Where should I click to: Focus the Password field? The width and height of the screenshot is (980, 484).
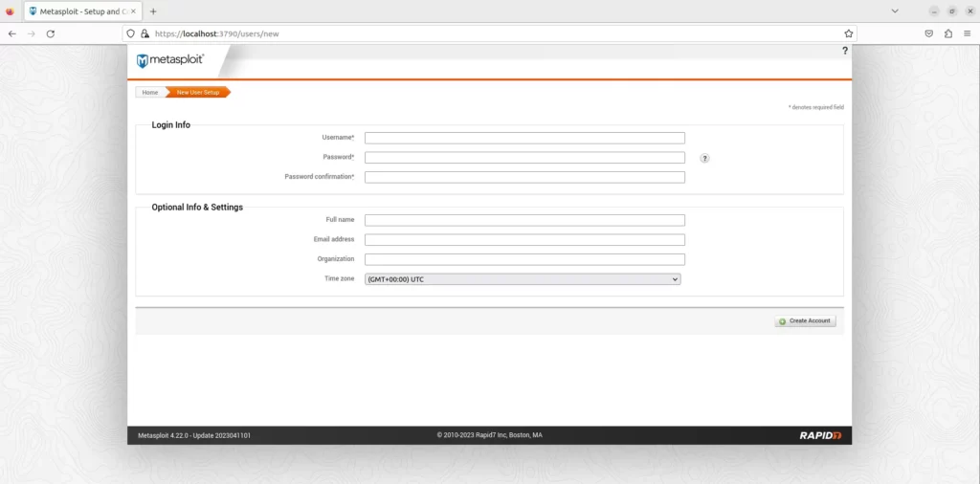point(524,158)
